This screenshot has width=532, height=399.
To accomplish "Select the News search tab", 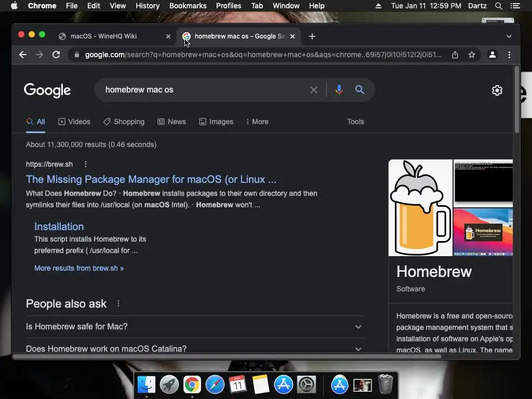I will (x=171, y=122).
